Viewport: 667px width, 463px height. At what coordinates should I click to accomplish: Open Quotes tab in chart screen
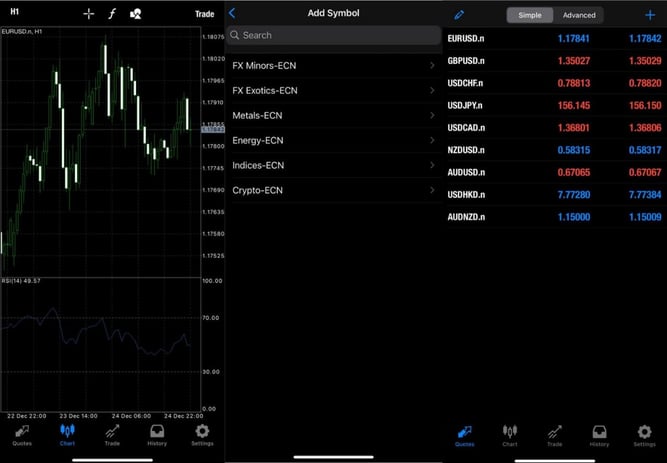click(22, 435)
